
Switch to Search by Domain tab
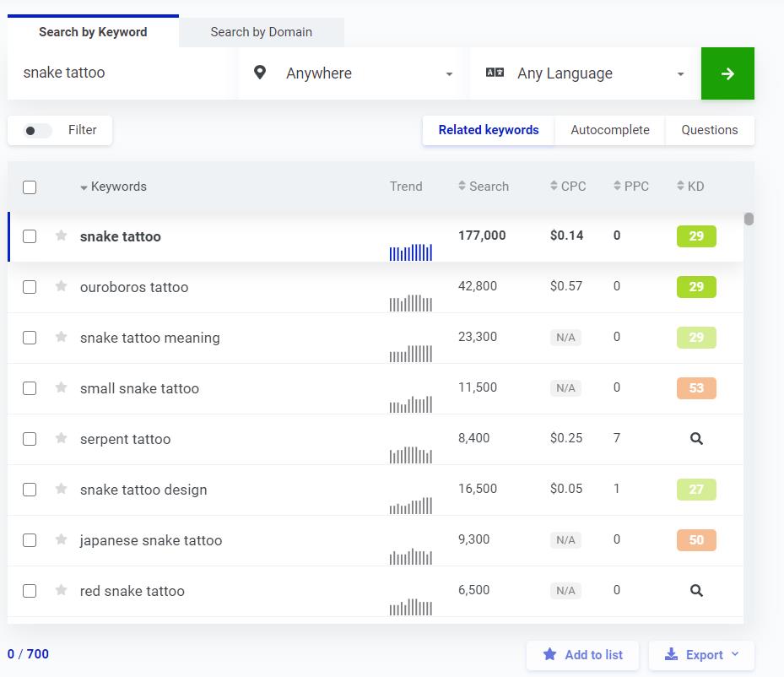pyautogui.click(x=261, y=32)
